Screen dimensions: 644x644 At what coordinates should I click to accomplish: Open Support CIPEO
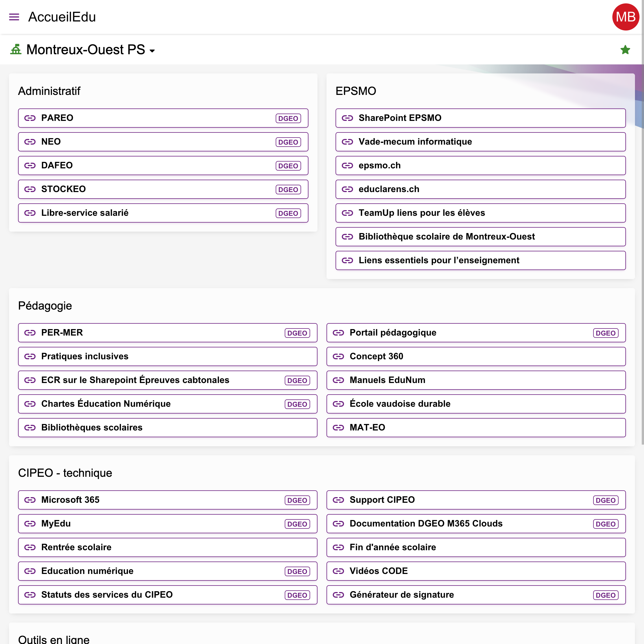[x=476, y=500]
